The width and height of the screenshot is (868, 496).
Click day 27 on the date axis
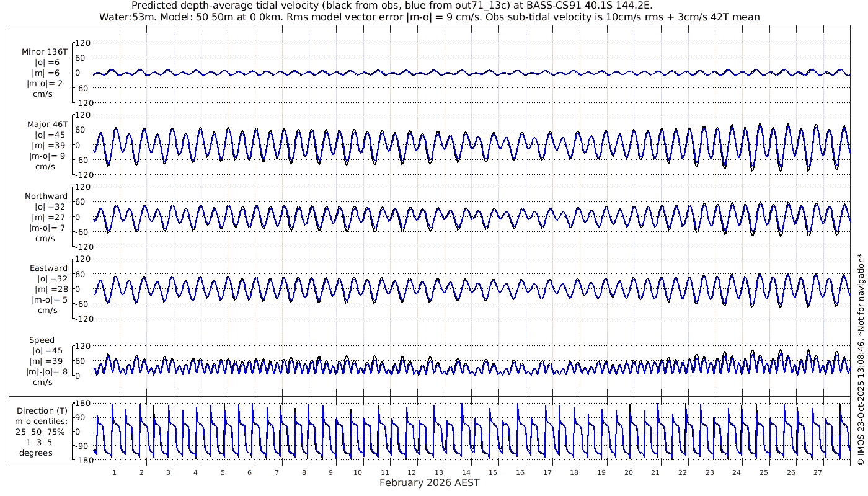point(818,472)
